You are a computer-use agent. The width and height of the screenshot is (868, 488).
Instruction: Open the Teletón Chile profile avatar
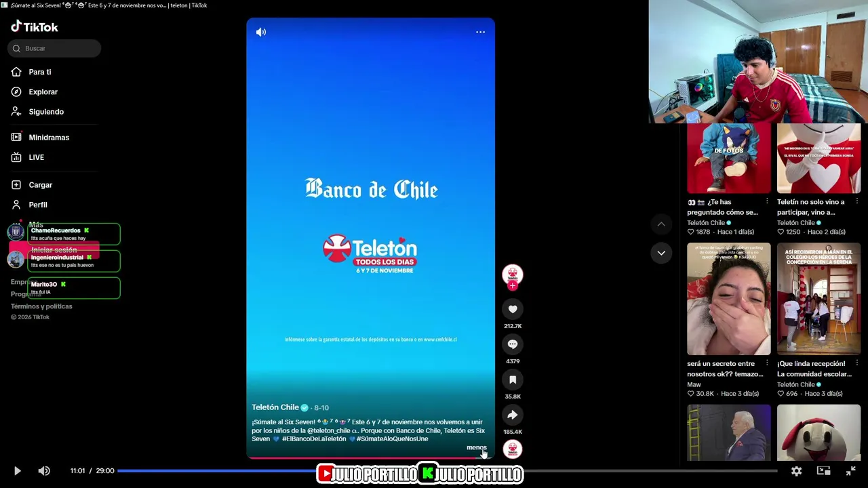(x=513, y=274)
